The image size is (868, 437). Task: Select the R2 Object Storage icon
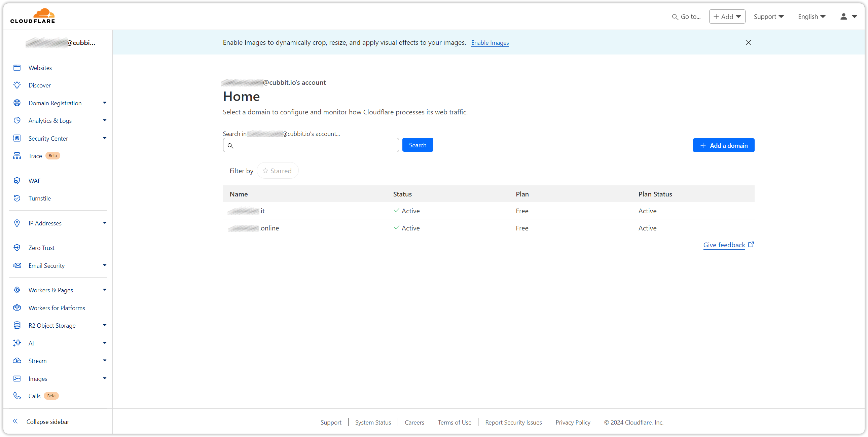(17, 325)
